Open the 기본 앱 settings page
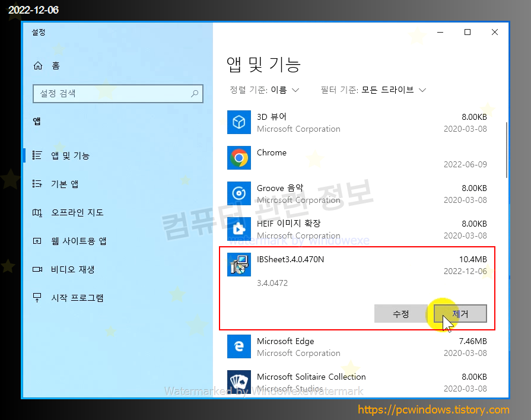 pyautogui.click(x=65, y=184)
